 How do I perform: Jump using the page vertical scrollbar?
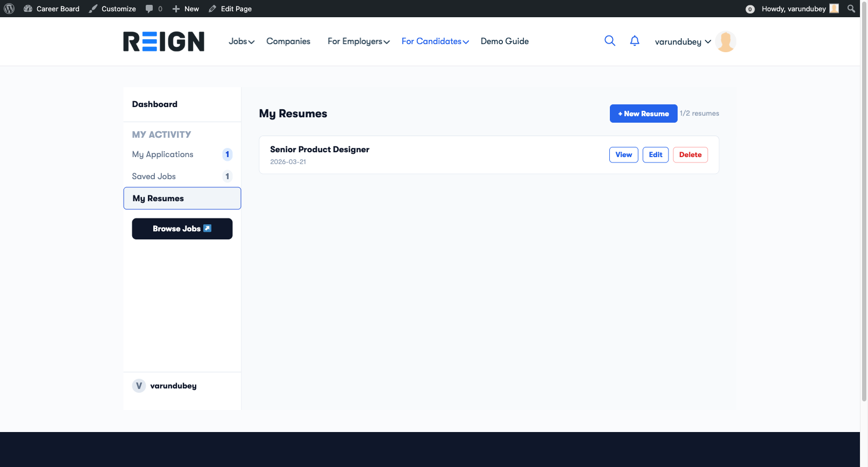point(864,202)
